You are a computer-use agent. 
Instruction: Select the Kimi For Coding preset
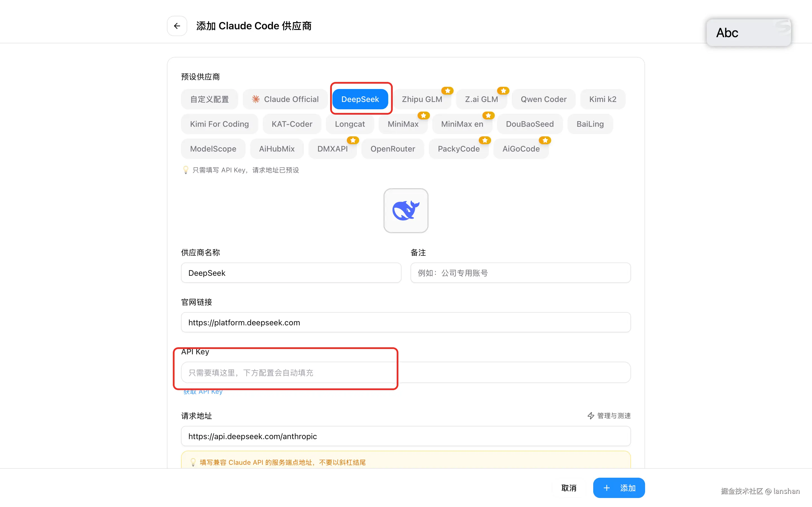[x=219, y=124]
